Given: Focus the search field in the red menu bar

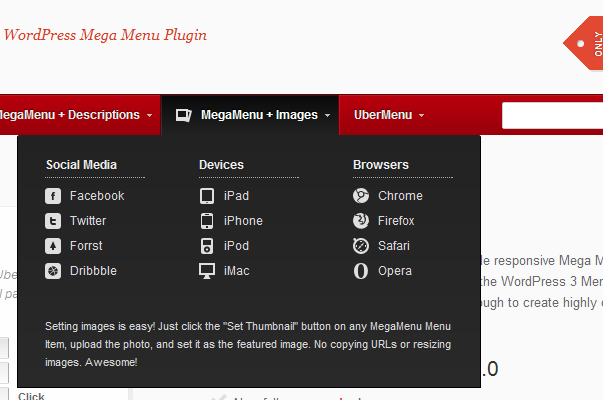Looking at the screenshot, I should click(552, 115).
